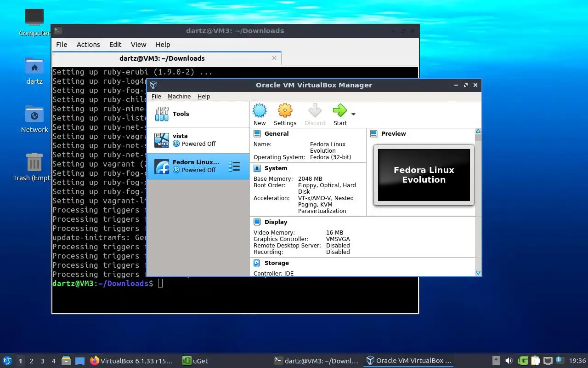This screenshot has height=368, width=588.
Task: Open the VirtualBox Help menu
Action: [x=204, y=96]
